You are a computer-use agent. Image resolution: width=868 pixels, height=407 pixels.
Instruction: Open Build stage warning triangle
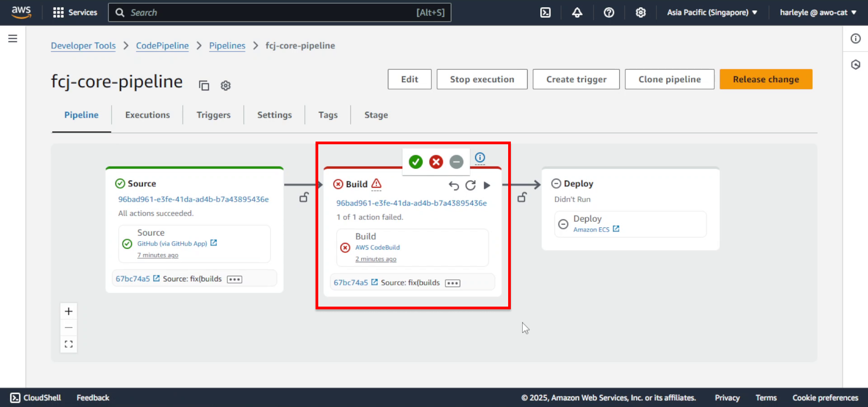click(376, 184)
